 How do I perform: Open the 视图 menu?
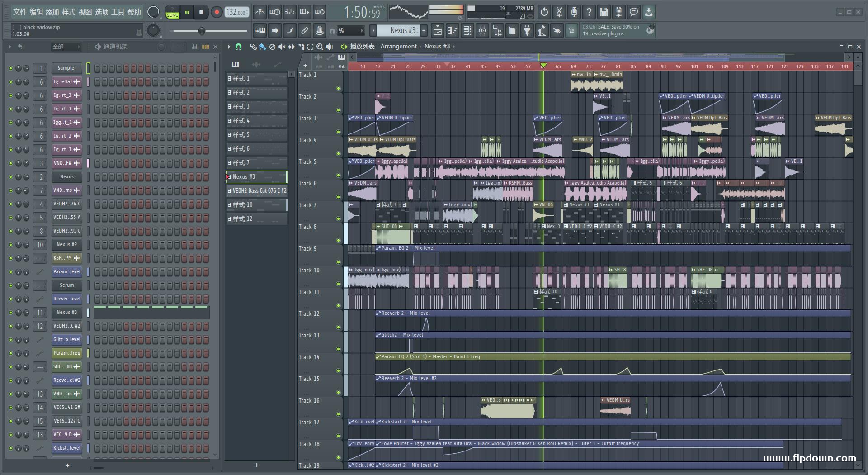(x=85, y=12)
